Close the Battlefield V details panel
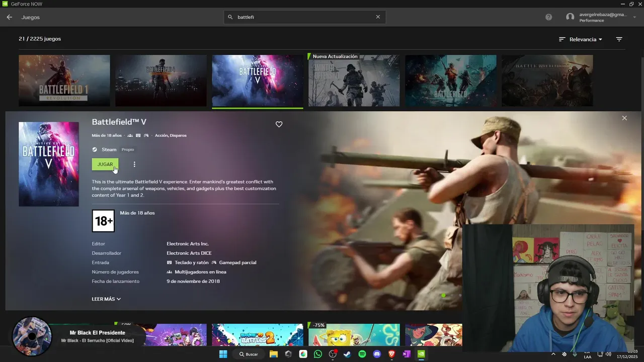 click(x=624, y=118)
